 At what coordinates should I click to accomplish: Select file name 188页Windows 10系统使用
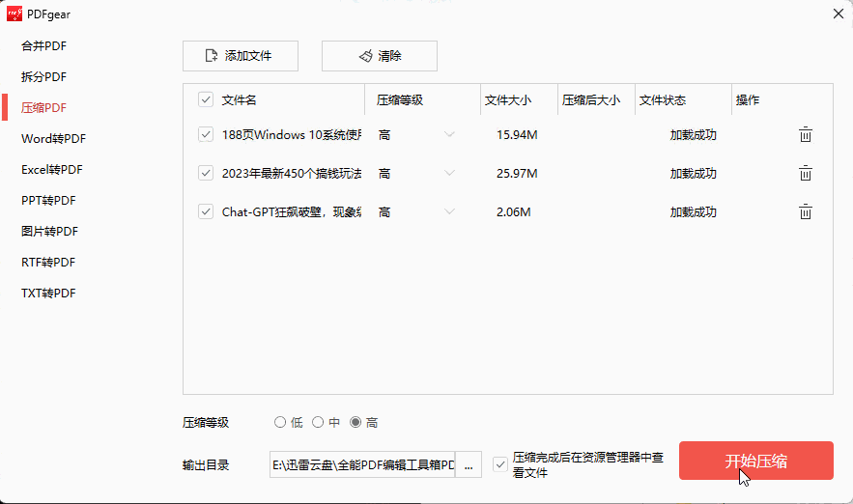click(x=292, y=135)
